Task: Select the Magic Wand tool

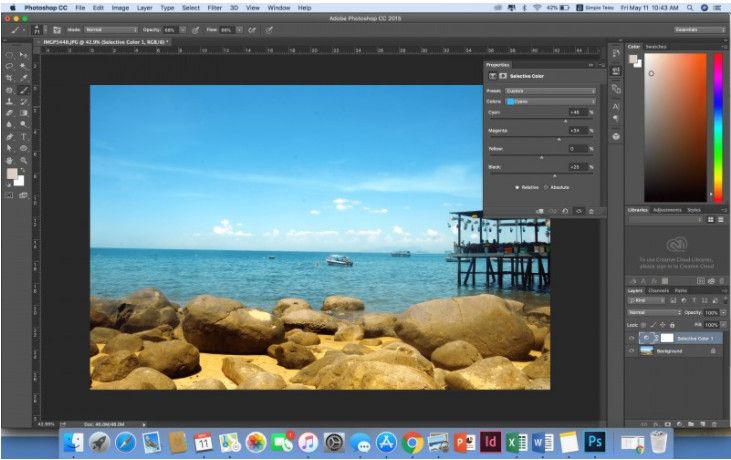Action: click(23, 67)
